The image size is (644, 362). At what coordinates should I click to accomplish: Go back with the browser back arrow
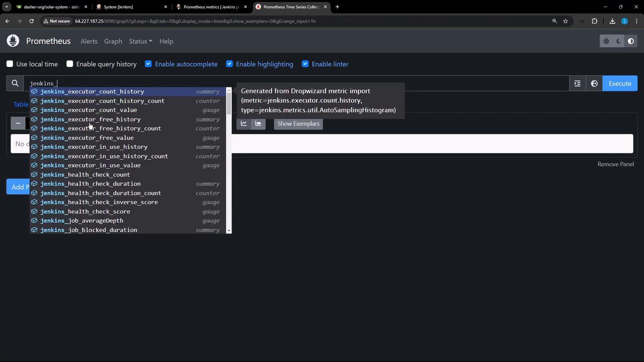[x=8, y=21]
